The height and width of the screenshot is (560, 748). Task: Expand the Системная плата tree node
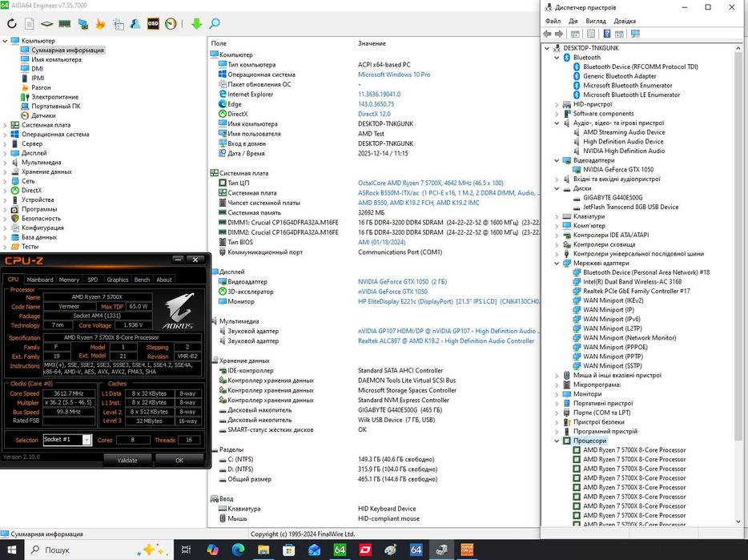[x=6, y=125]
